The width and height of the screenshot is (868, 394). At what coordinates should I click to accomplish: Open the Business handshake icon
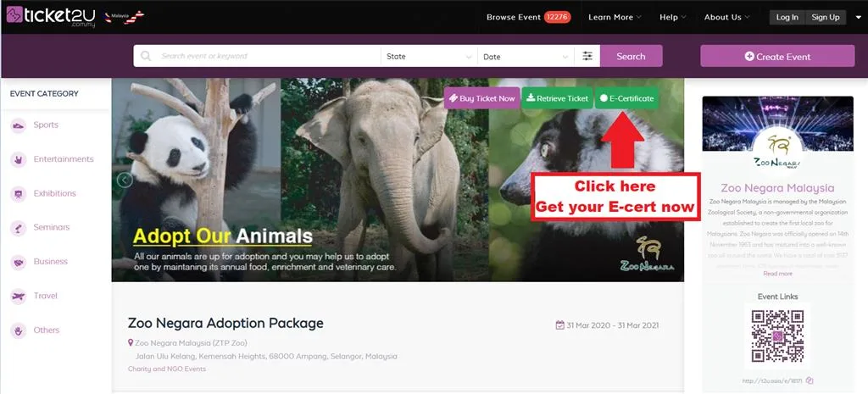tap(19, 263)
